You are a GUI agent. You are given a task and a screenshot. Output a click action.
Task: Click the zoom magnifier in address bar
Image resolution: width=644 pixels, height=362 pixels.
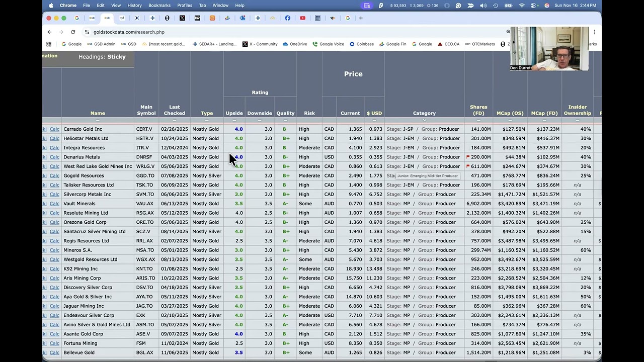click(x=508, y=32)
